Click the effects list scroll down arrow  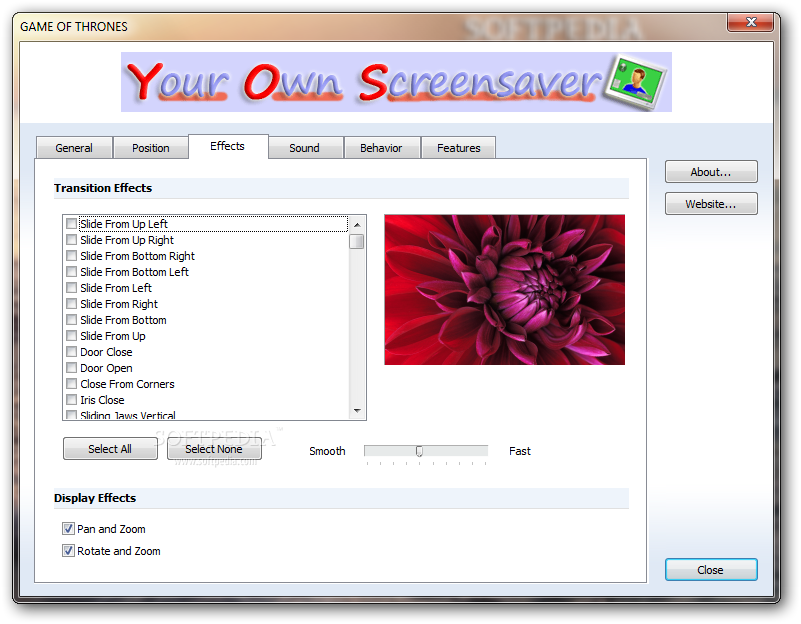pos(357,411)
